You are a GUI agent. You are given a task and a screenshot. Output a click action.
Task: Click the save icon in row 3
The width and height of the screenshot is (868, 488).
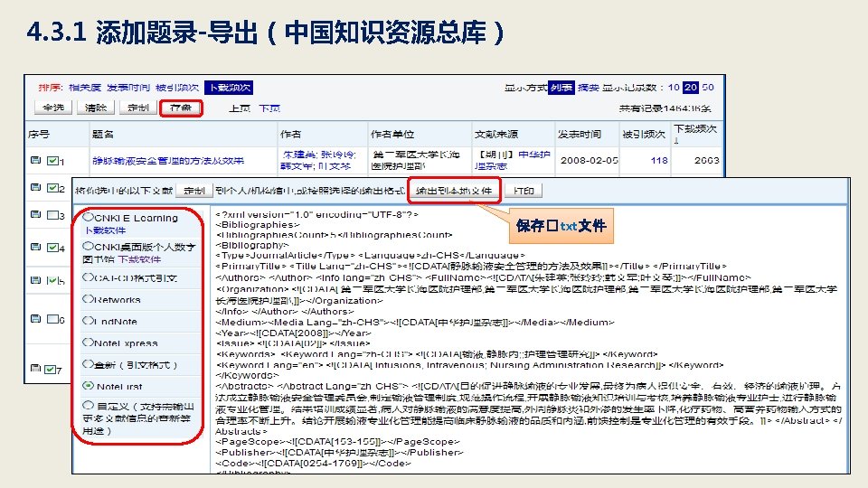[x=35, y=215]
